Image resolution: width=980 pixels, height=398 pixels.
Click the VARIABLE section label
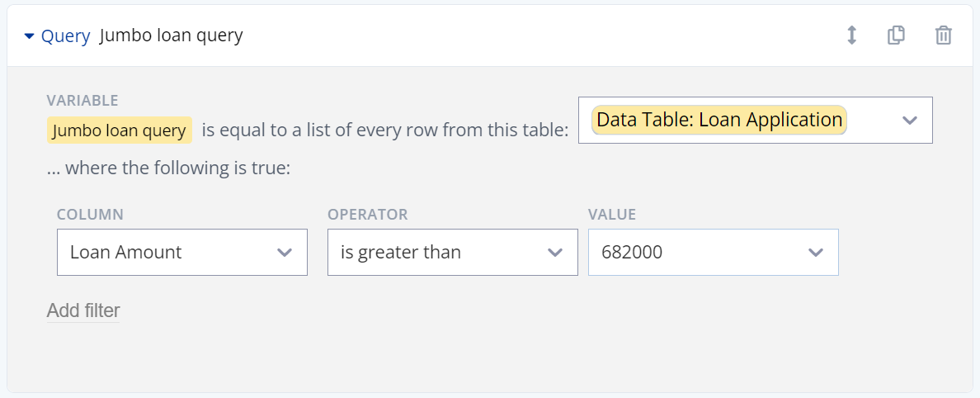[x=82, y=101]
